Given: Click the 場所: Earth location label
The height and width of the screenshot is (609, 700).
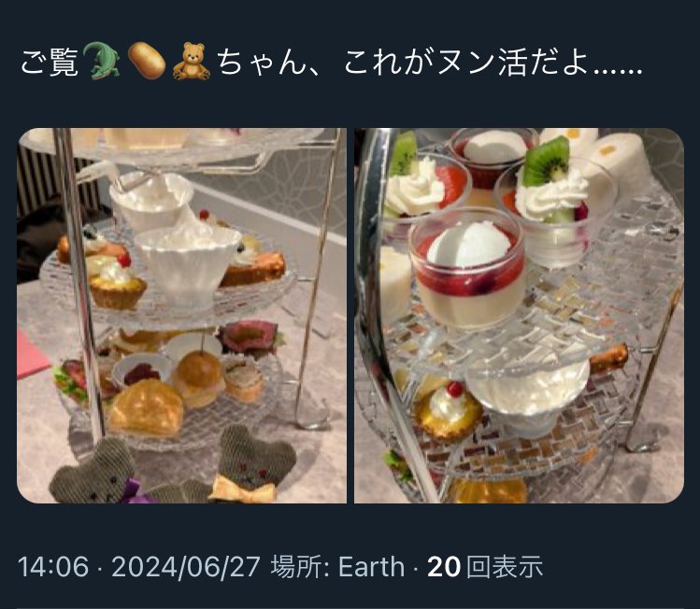Looking at the screenshot, I should (337, 567).
